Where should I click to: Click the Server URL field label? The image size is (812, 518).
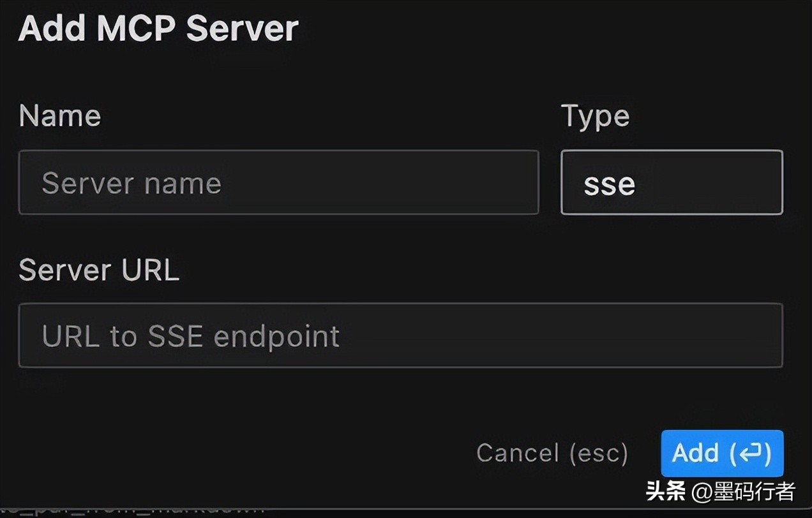[x=99, y=270]
